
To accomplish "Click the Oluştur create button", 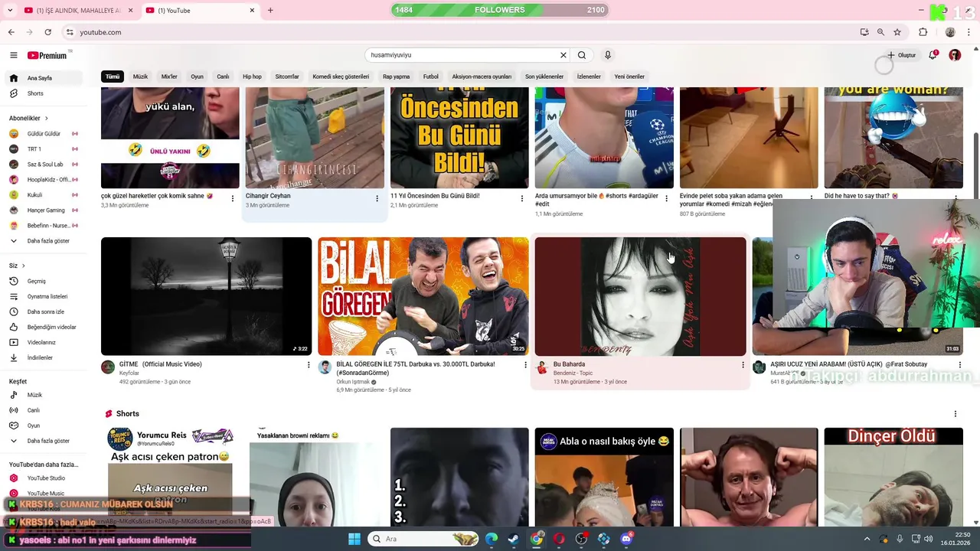I will click(902, 55).
